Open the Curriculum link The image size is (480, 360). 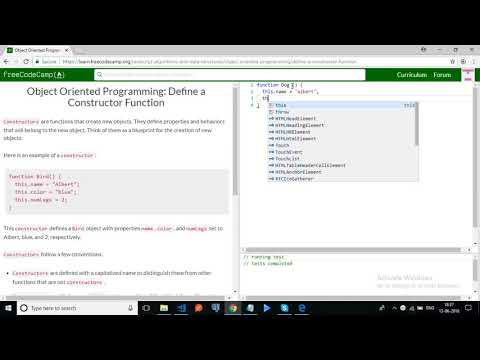click(x=412, y=75)
